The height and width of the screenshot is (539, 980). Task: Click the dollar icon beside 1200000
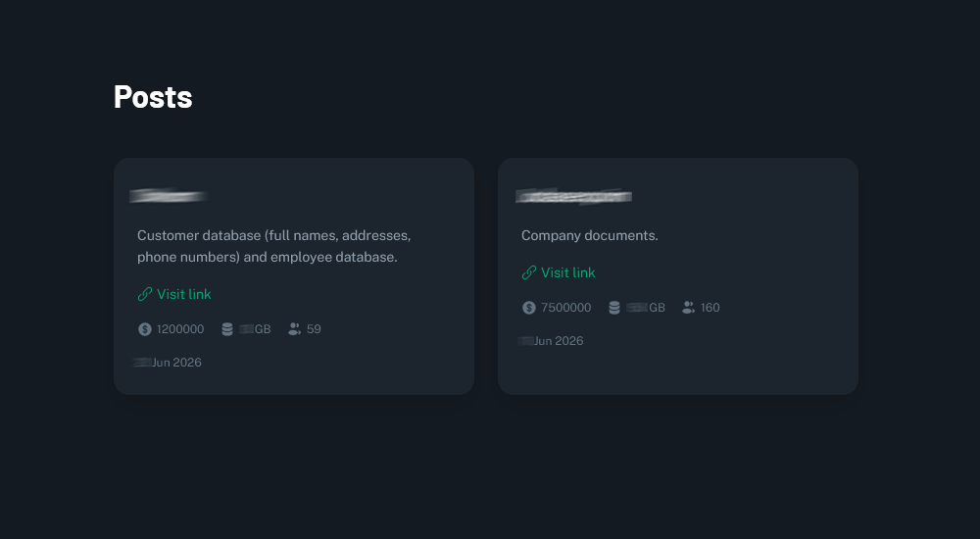145,329
